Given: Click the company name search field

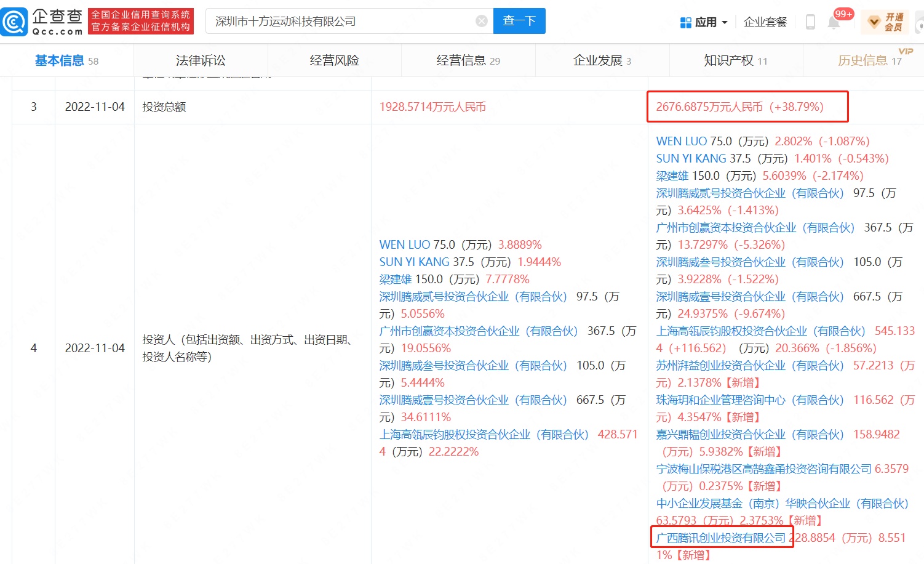Looking at the screenshot, I should point(341,22).
